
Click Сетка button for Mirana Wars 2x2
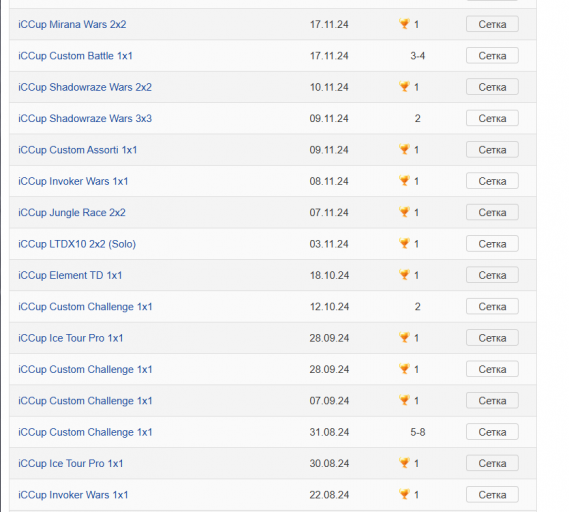(492, 24)
